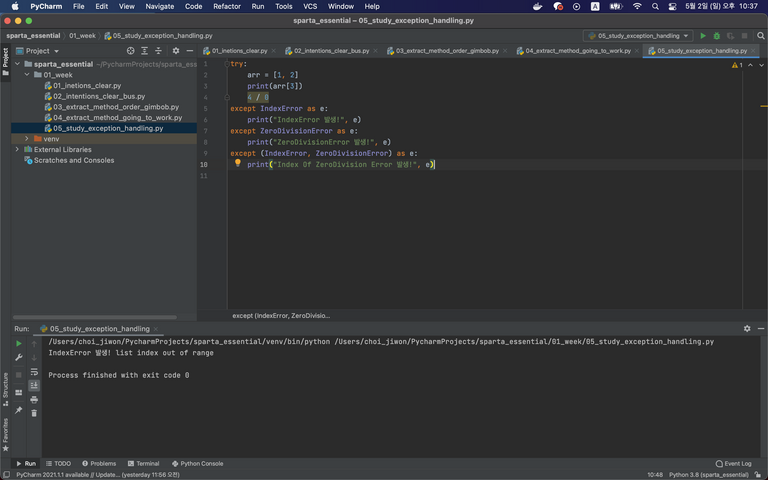Switch to 03_extract_method_order_gimbob.py tab

coord(447,51)
